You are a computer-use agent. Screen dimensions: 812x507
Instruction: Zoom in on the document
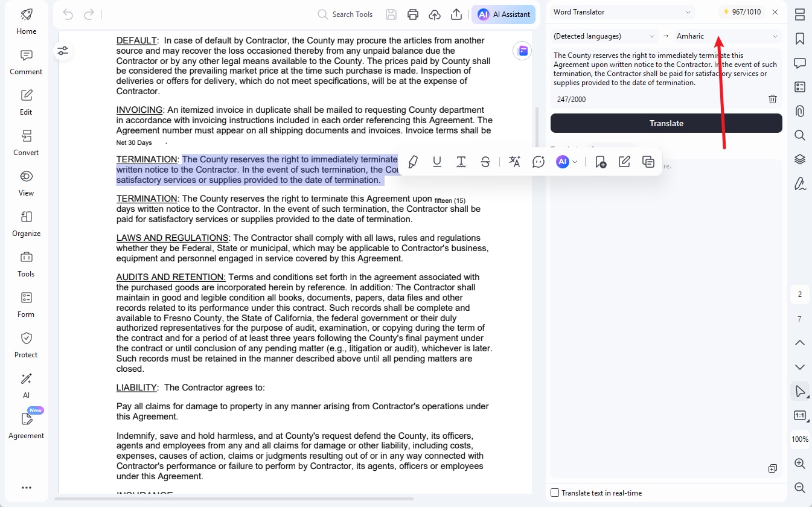click(x=800, y=464)
